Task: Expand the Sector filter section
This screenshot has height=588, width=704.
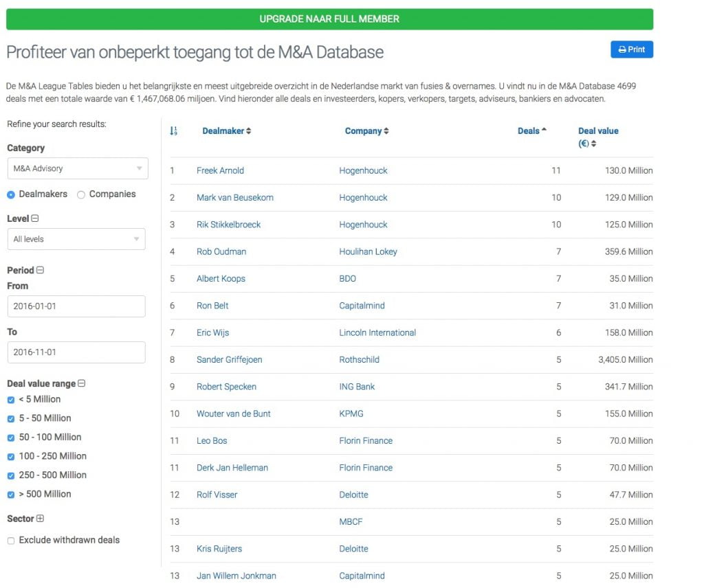Action: tap(40, 519)
